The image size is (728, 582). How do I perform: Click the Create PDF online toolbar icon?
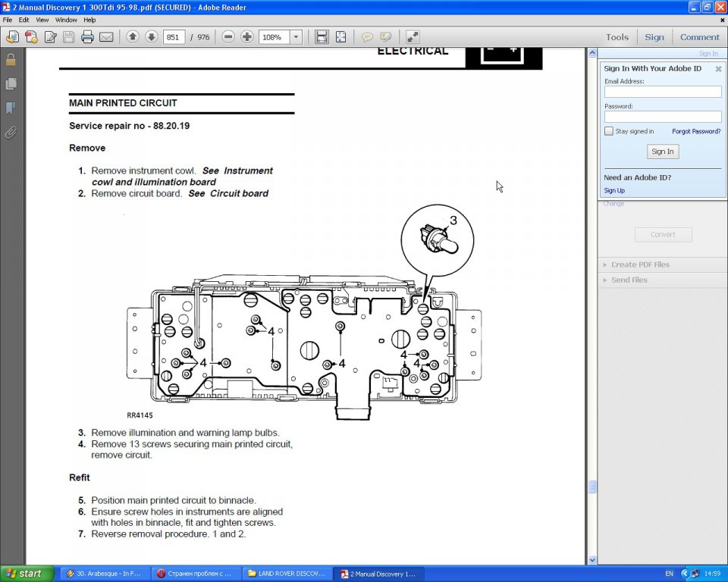pos(31,37)
